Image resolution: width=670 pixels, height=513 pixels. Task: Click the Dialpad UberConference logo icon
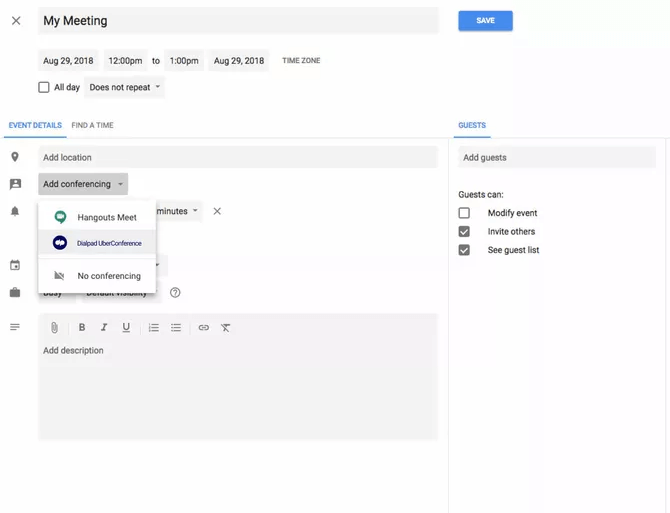(x=60, y=243)
